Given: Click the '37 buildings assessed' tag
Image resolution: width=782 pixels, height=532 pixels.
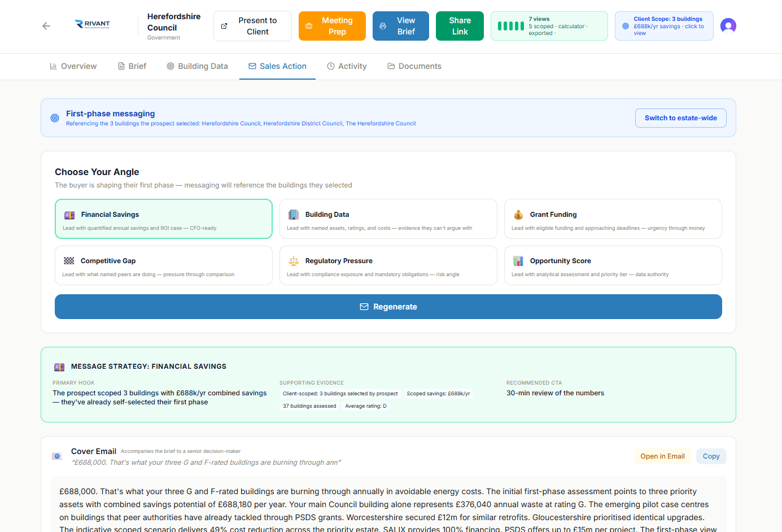Looking at the screenshot, I should click(309, 406).
